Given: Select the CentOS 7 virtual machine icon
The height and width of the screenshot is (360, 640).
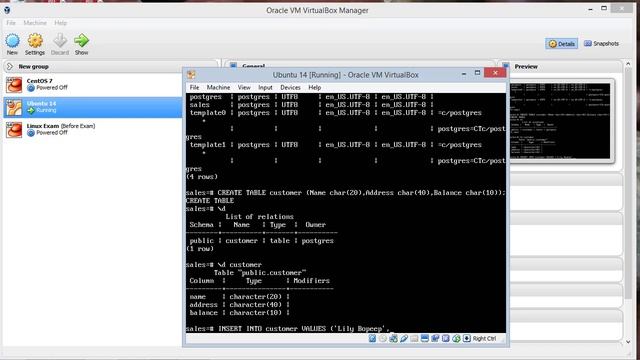Looking at the screenshot, I should tap(14, 85).
